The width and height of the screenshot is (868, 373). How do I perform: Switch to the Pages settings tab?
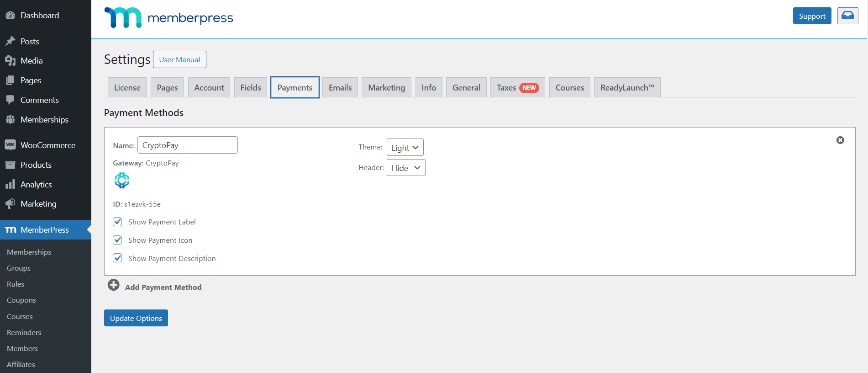click(167, 87)
